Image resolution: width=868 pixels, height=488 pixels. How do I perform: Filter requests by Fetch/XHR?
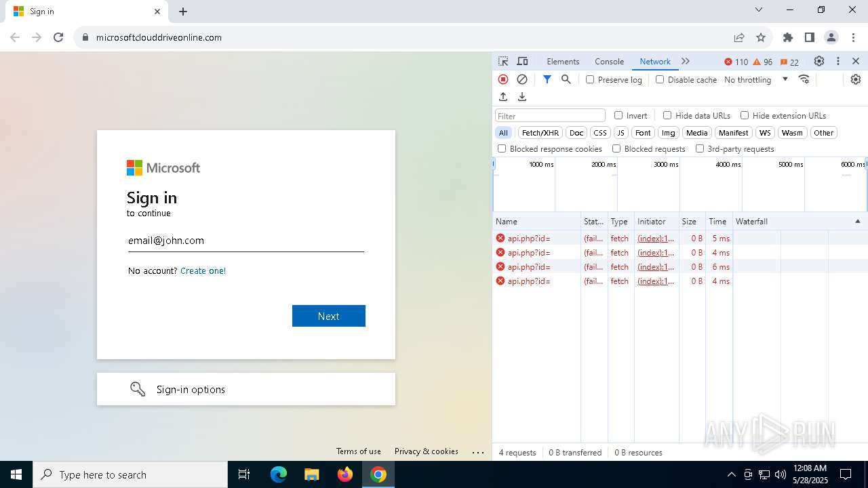540,133
